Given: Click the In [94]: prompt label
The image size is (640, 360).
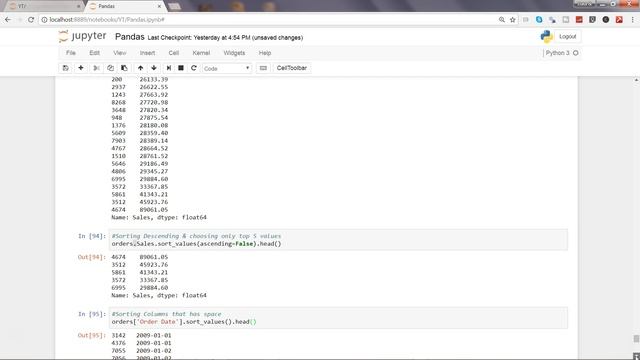Looking at the screenshot, I should 92,236.
